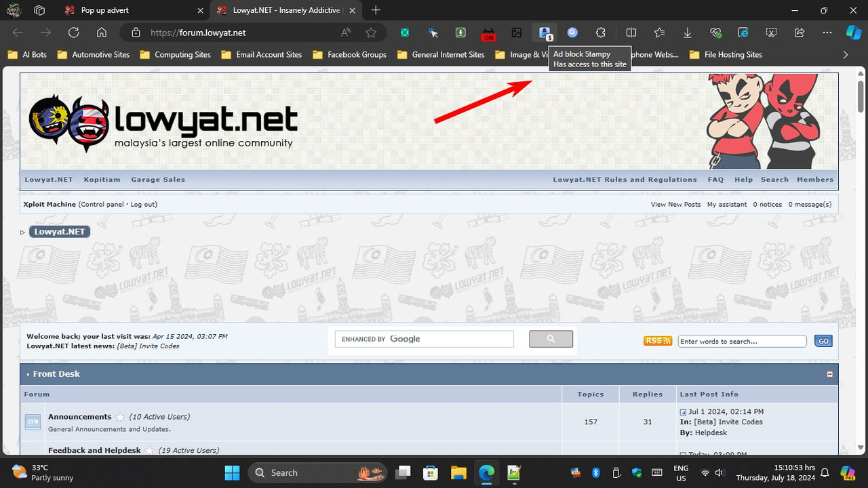This screenshot has width=868, height=488.
Task: Open the Search navigation item
Action: click(x=774, y=180)
